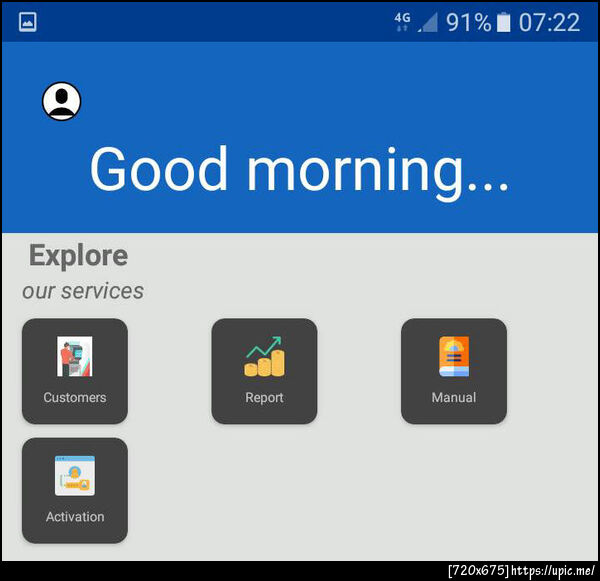Tap the 91% battery percentage text

468,22
